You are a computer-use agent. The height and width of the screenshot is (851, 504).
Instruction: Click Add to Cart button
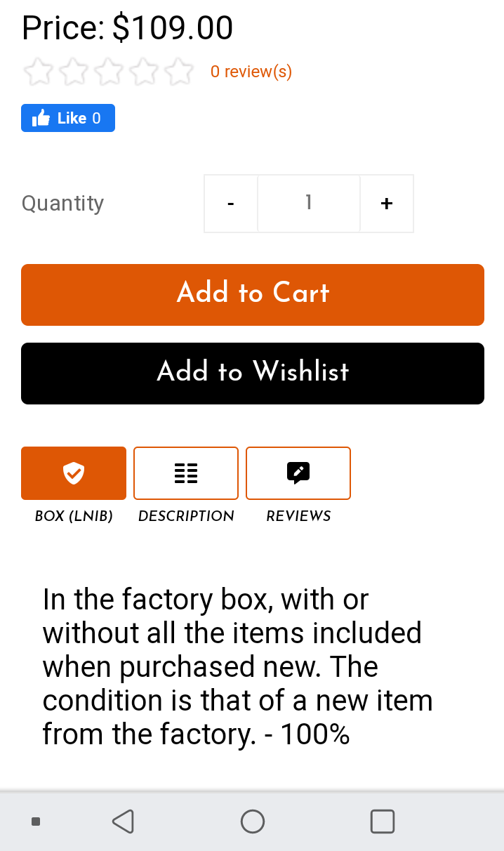click(x=253, y=295)
